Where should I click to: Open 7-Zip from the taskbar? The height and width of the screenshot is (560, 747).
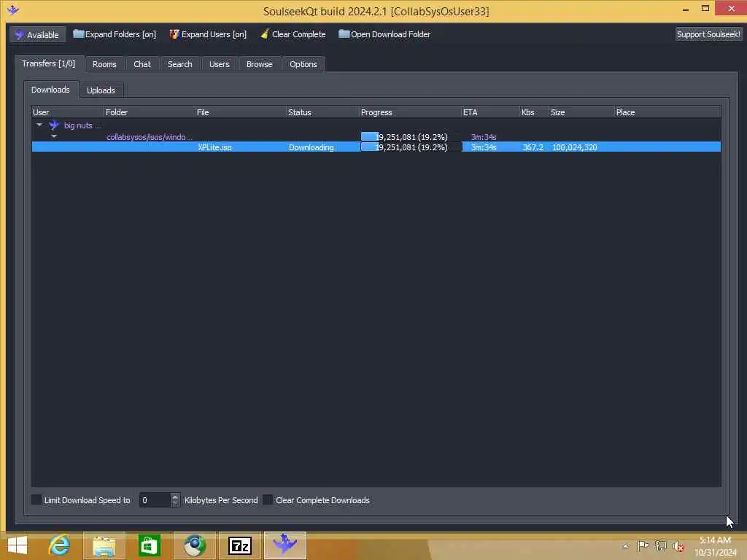coord(239,545)
